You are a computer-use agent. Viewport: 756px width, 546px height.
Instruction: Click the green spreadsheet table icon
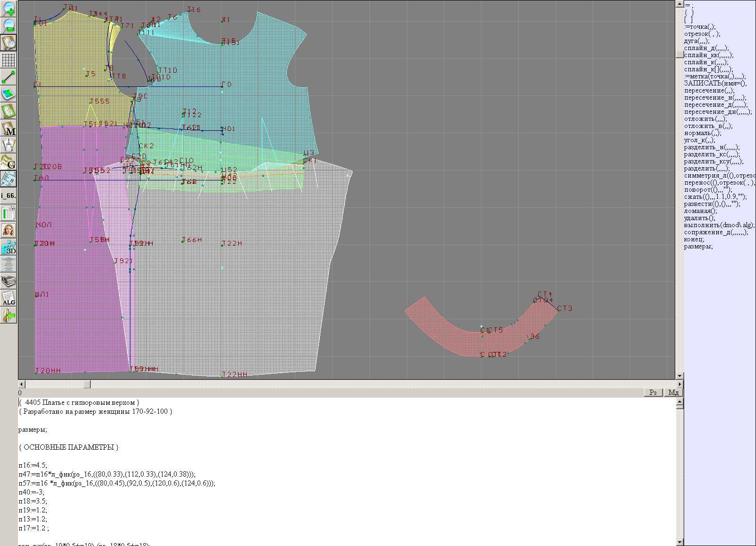point(9,213)
